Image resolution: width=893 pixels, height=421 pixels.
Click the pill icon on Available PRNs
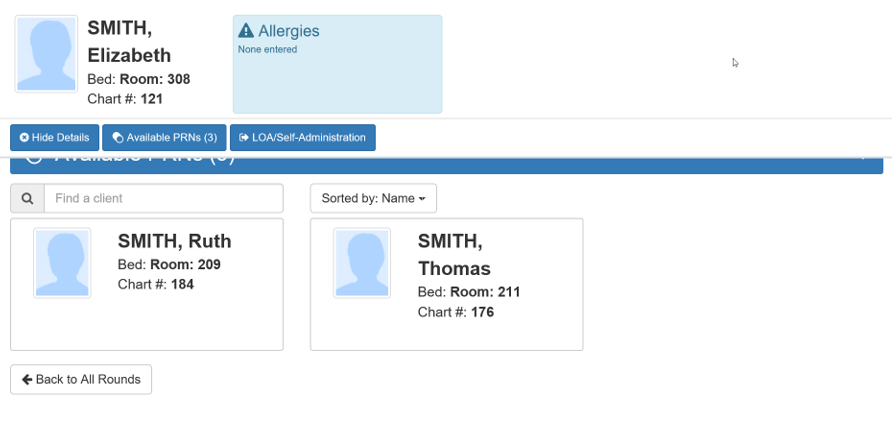pos(118,138)
